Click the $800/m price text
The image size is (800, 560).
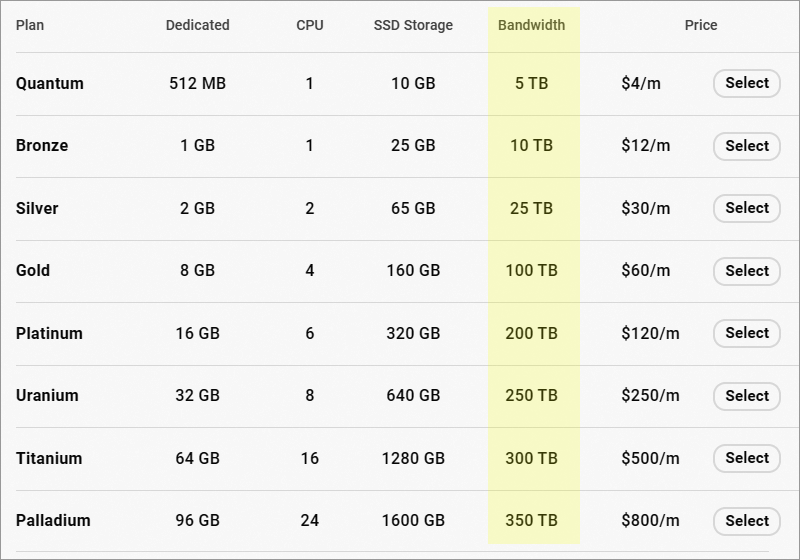click(x=650, y=521)
